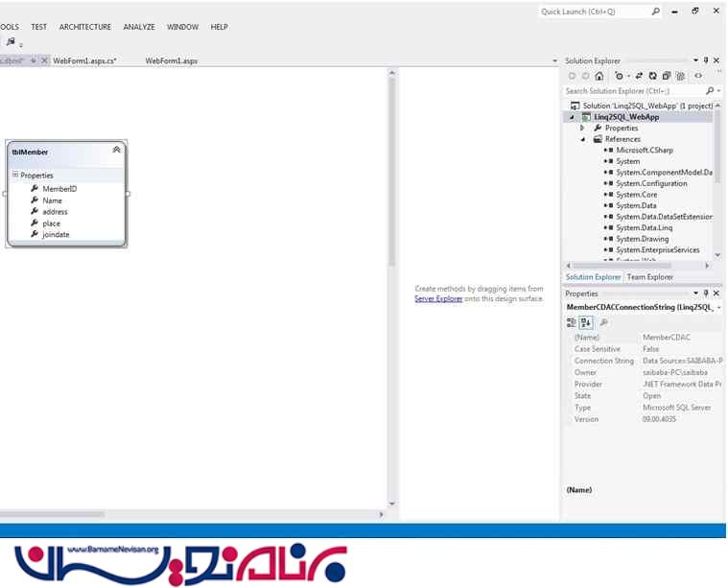Click the Quick Launch search magnifier icon
728x588 pixels.
(x=656, y=12)
